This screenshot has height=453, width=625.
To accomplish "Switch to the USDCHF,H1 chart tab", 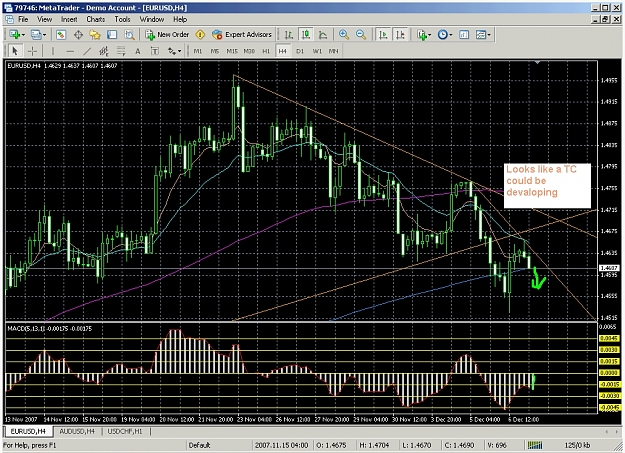I will tap(125, 431).
